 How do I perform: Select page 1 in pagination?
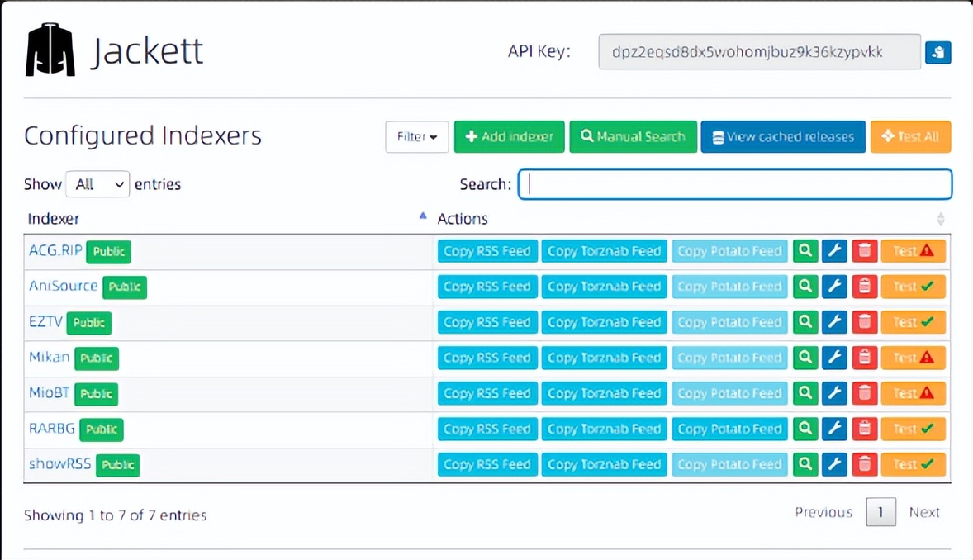880,512
